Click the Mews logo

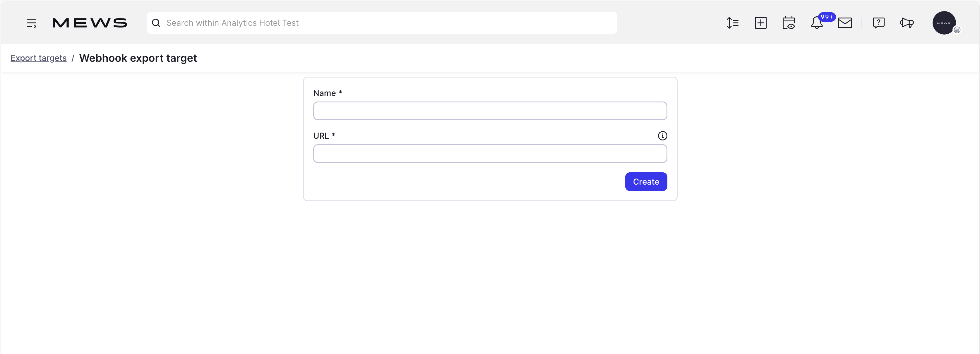(89, 23)
